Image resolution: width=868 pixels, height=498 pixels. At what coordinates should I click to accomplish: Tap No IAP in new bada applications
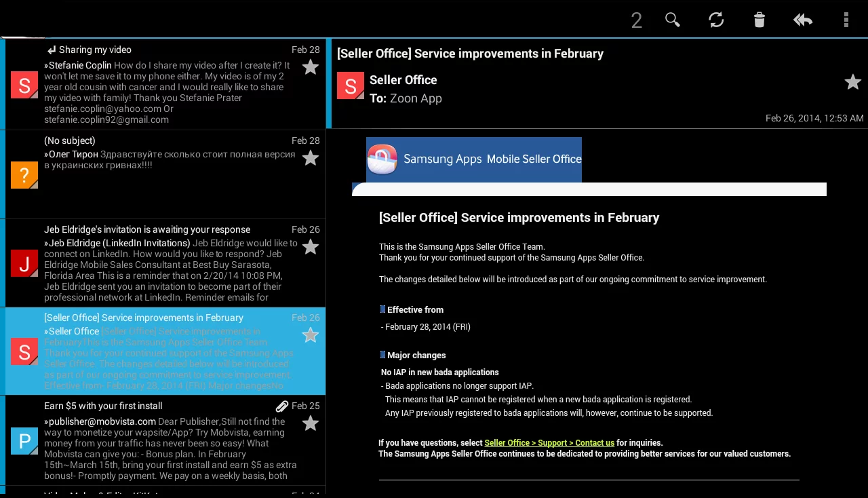tap(440, 372)
